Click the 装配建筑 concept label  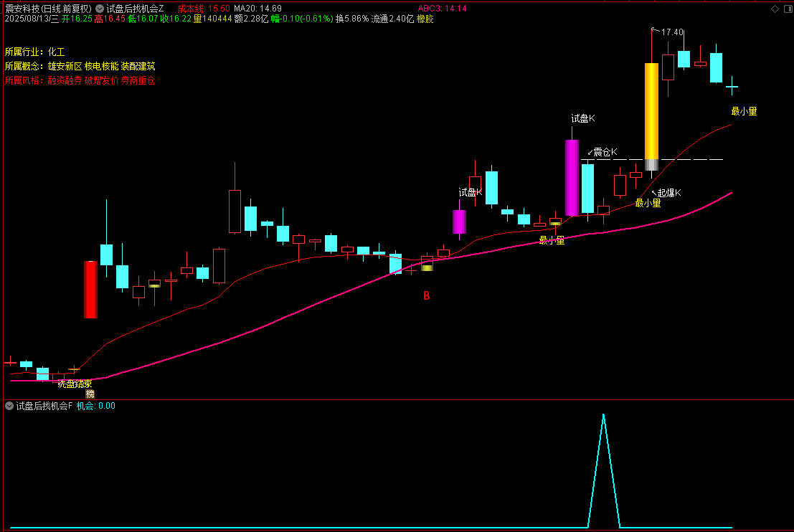tap(138, 66)
